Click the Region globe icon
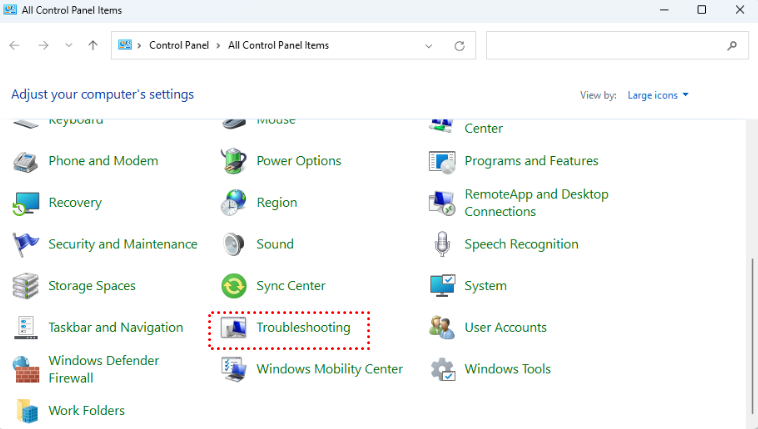 (x=234, y=202)
